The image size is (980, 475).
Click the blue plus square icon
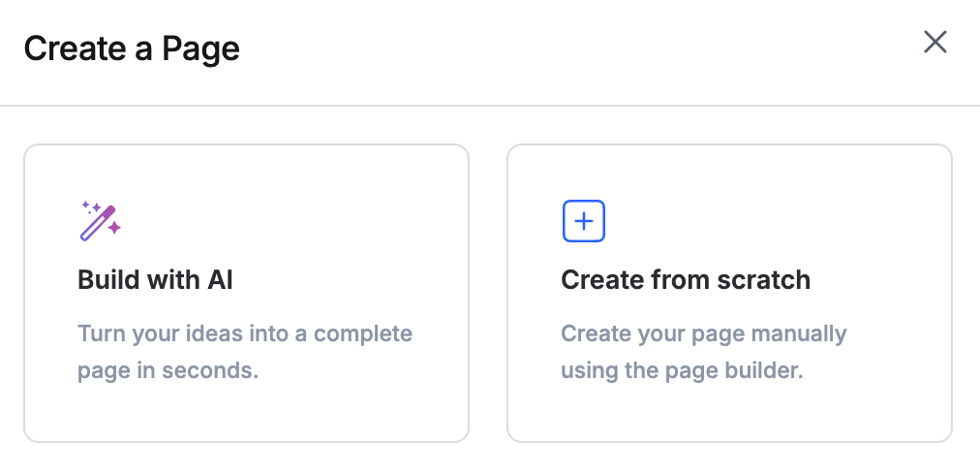pyautogui.click(x=584, y=221)
